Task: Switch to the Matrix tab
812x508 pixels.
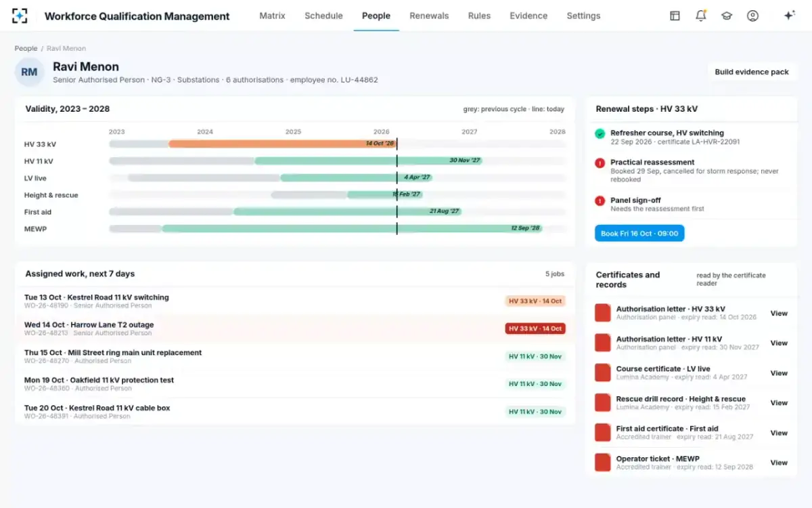Action: tap(272, 16)
